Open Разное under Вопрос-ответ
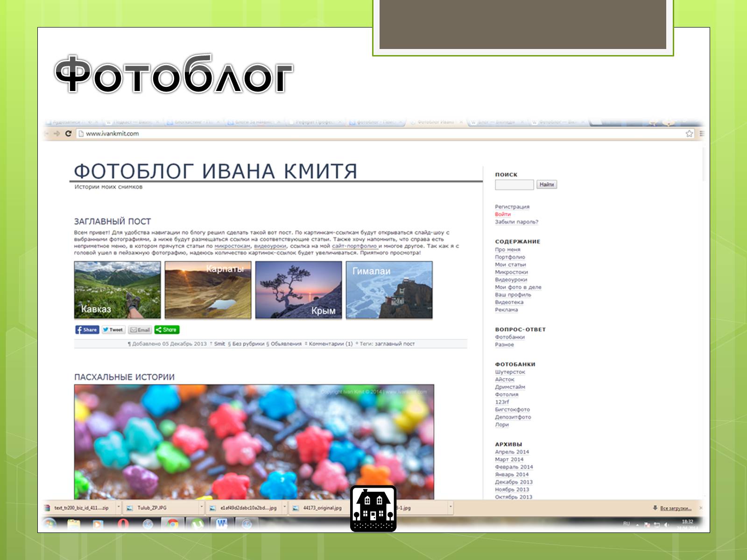The image size is (747, 560). click(x=504, y=344)
